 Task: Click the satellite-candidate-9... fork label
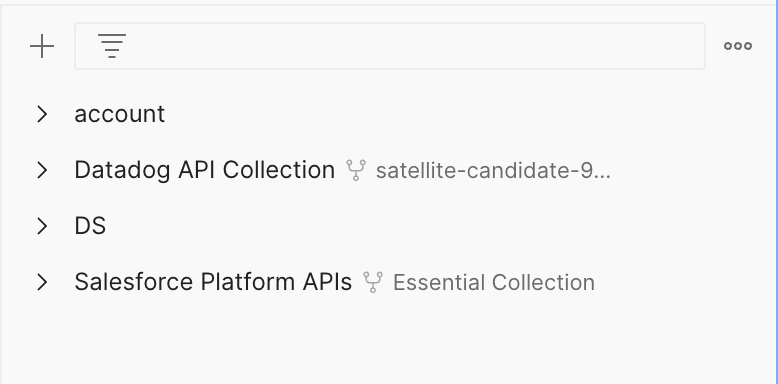pos(493,171)
